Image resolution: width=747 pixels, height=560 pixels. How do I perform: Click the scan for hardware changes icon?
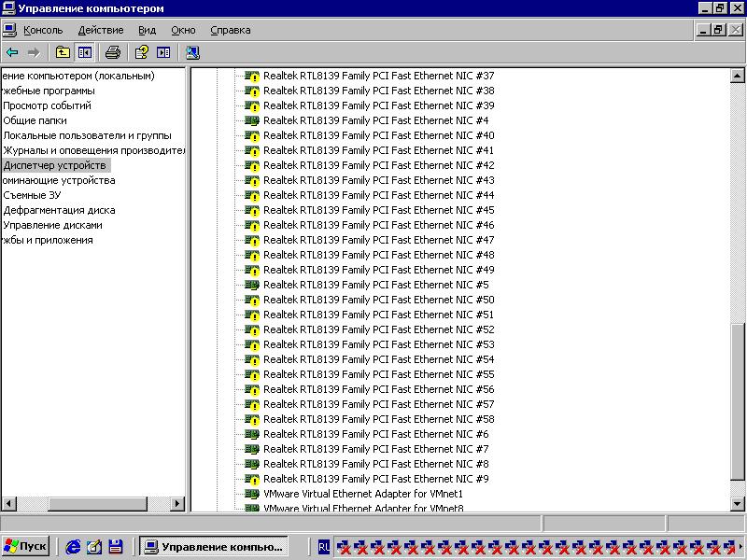coord(192,52)
